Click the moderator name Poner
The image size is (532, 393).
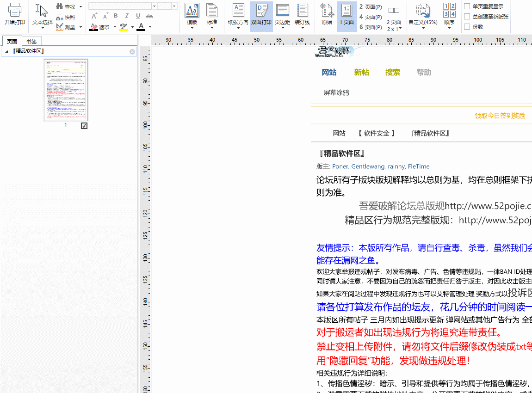340,166
